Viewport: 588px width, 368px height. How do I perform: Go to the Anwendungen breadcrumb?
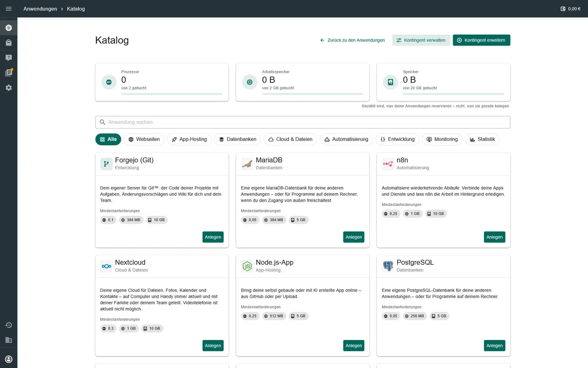(x=40, y=9)
